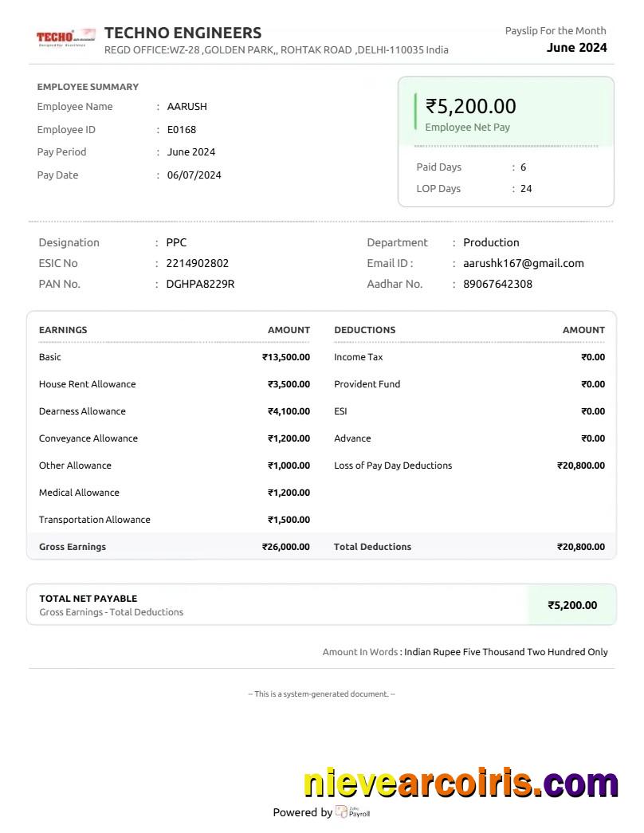
Task: Select the Zoho Payroll icon in the footer
Action: click(x=341, y=812)
